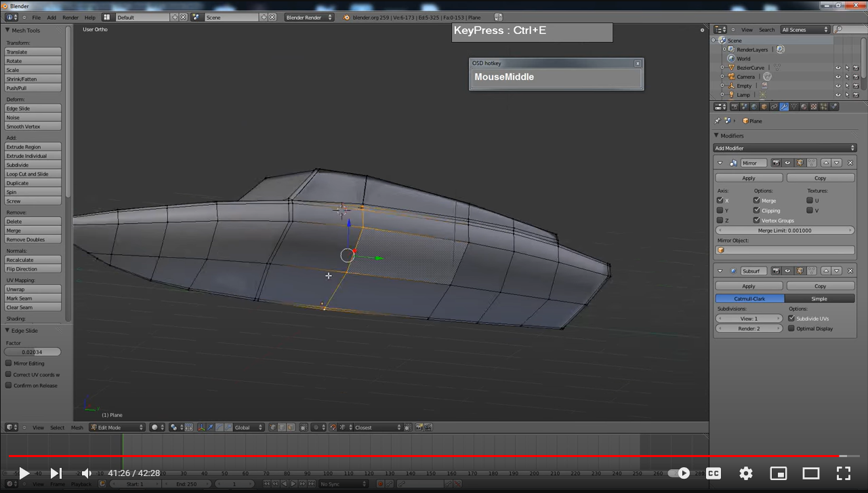868x493 pixels.
Task: Skip to the next video
Action: click(x=56, y=473)
